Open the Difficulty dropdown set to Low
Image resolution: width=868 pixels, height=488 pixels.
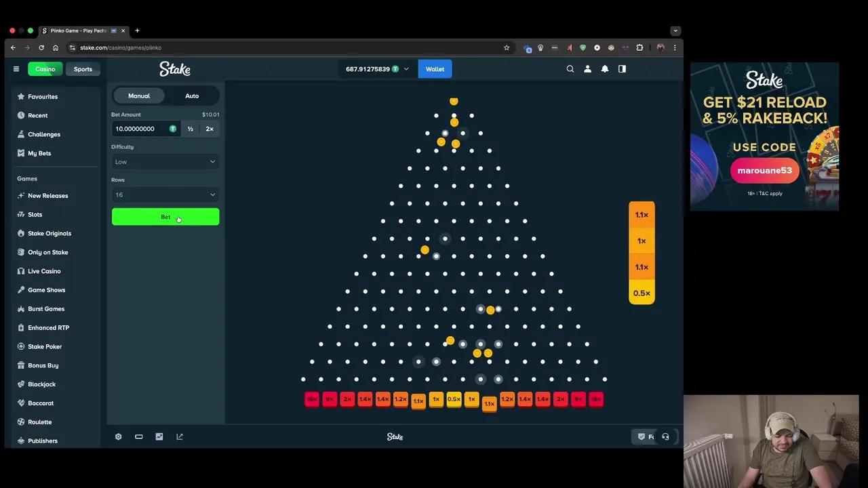(165, 162)
